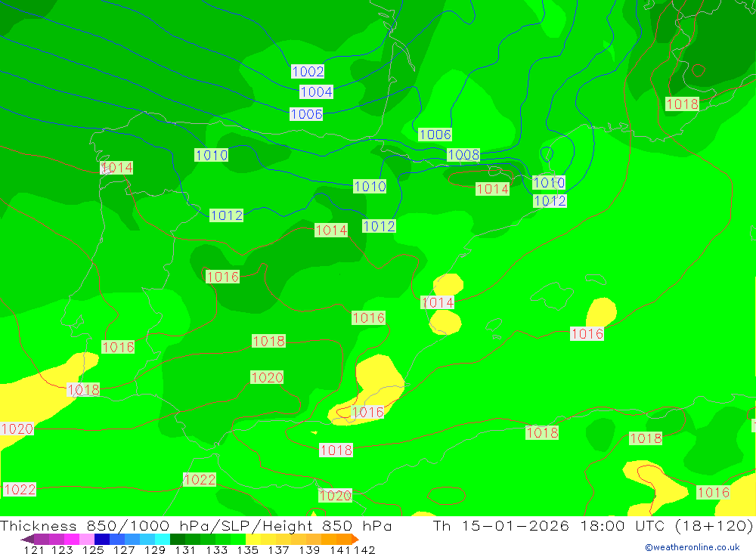The height and width of the screenshot is (554, 756).
Task: Click the orange right arrow end of legend
Action: click(355, 539)
